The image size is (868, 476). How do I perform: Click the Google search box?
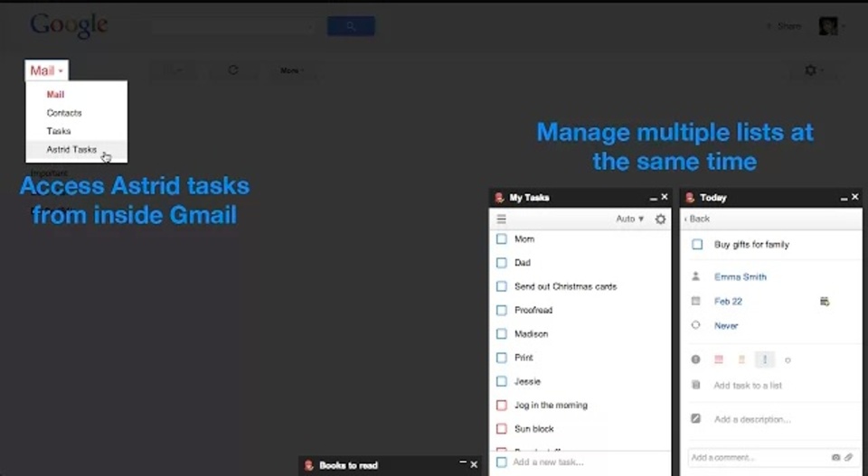tap(232, 26)
